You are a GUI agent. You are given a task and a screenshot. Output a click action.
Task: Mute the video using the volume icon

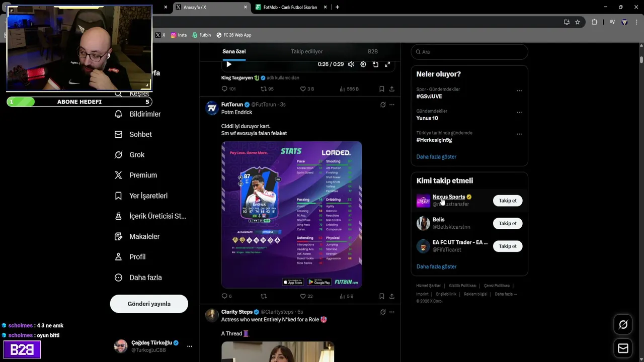351,64
